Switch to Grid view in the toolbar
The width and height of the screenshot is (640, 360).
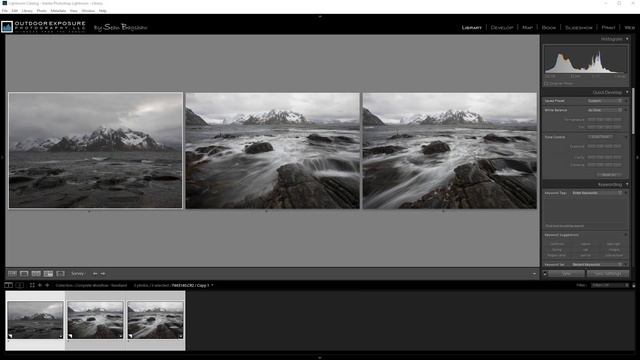coord(12,273)
